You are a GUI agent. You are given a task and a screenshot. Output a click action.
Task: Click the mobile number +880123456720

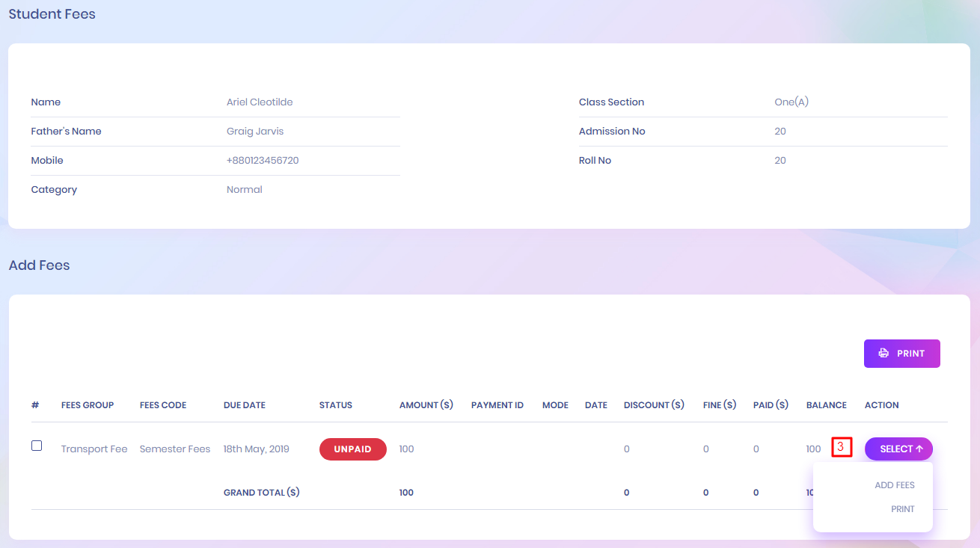pos(263,161)
